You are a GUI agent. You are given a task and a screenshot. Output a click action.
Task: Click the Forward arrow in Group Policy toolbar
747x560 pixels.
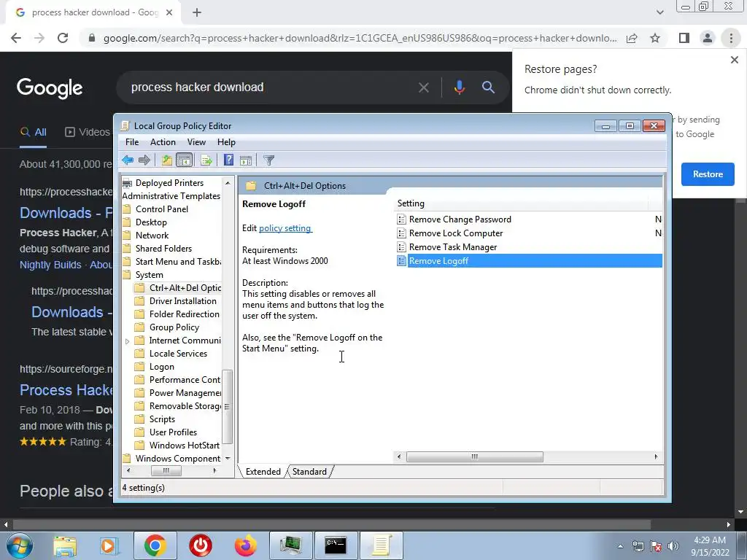click(x=144, y=160)
